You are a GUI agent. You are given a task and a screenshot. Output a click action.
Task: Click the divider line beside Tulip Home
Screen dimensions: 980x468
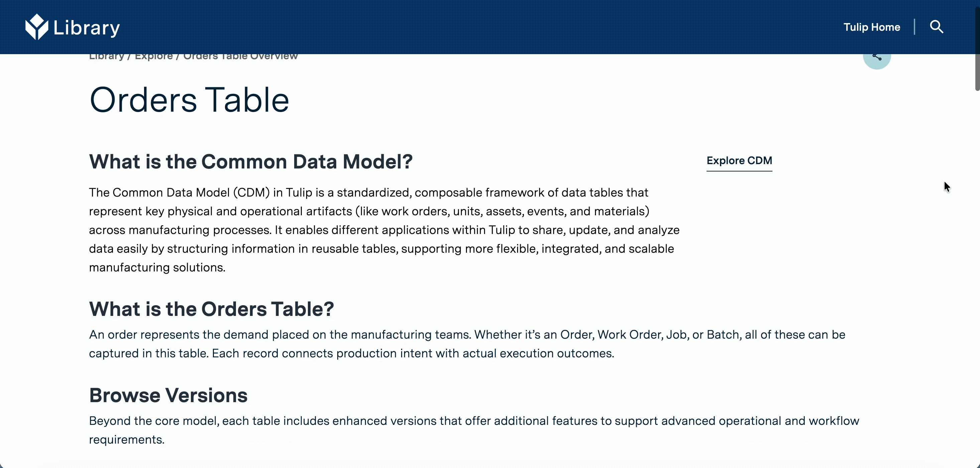coord(914,27)
